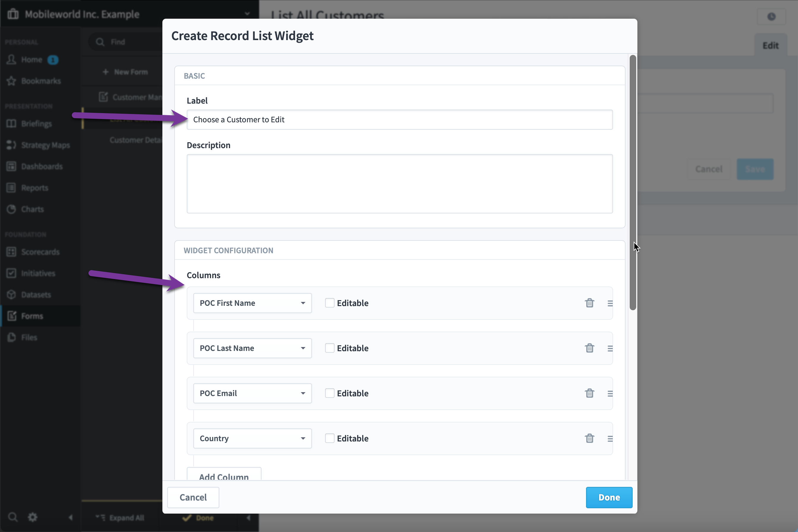
Task: Click the dialog's vertical scrollbar
Action: (633, 183)
